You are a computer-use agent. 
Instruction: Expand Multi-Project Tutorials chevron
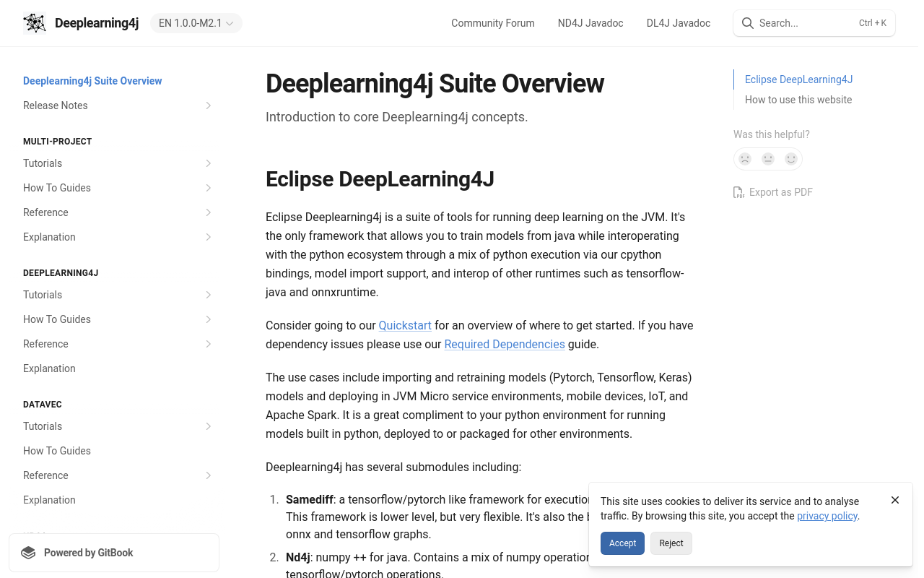point(208,163)
